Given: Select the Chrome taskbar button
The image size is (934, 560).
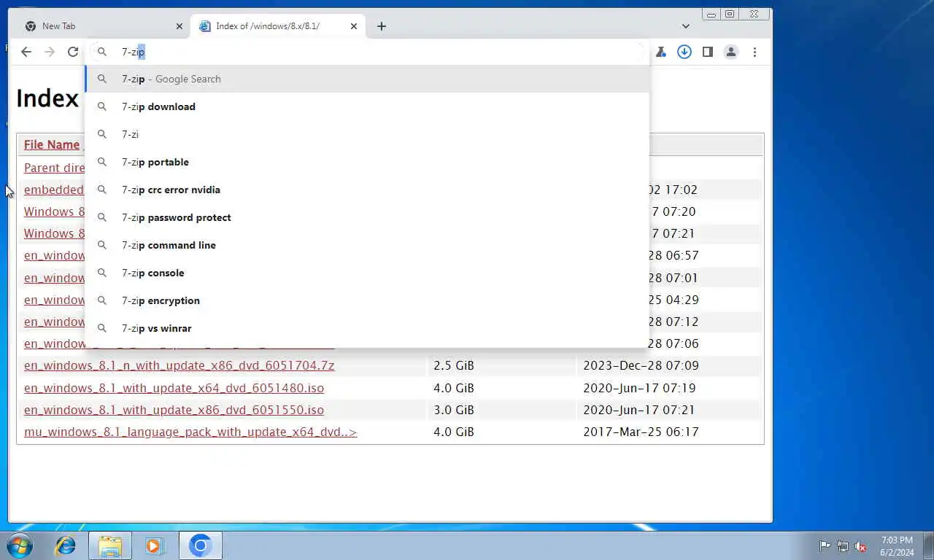Looking at the screenshot, I should (x=200, y=545).
